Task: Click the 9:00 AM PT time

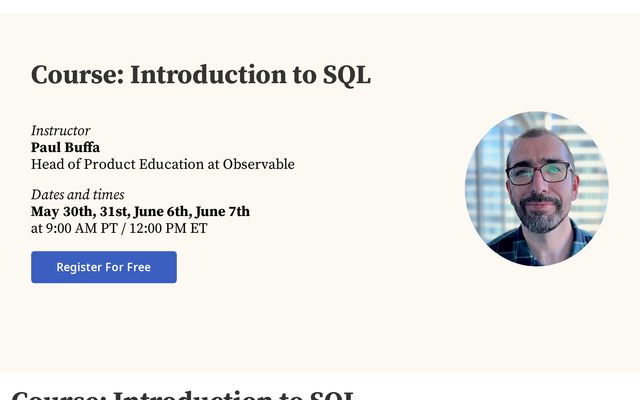Action: [x=82, y=228]
